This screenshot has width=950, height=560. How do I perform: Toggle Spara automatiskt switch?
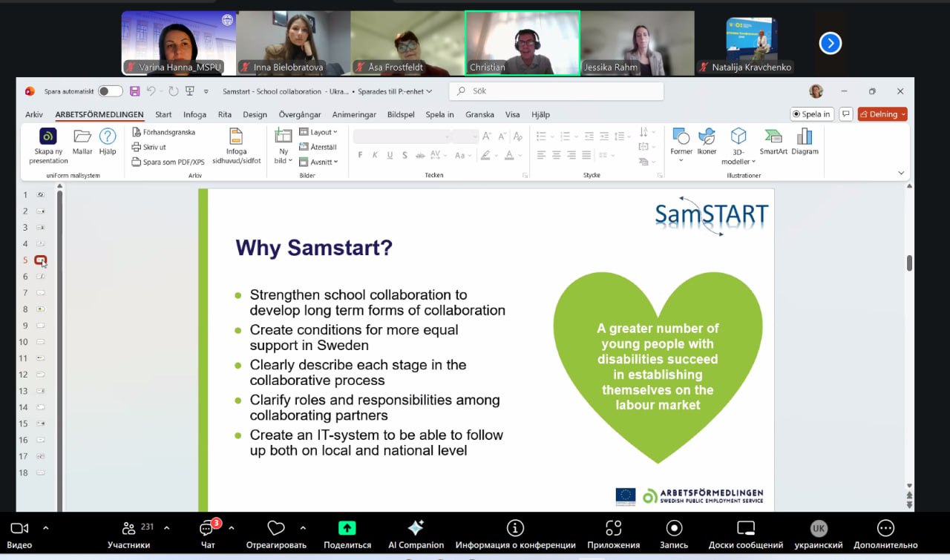pos(110,91)
